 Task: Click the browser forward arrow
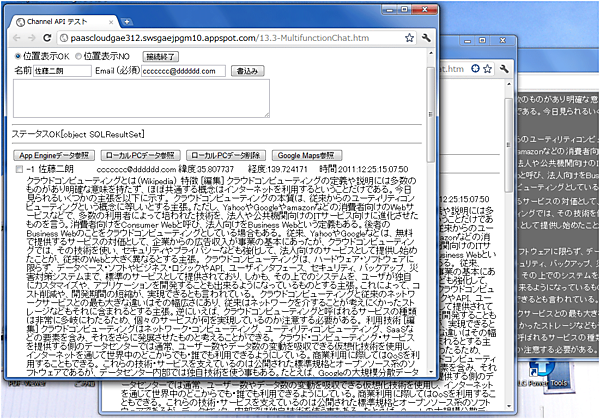(x=32, y=38)
